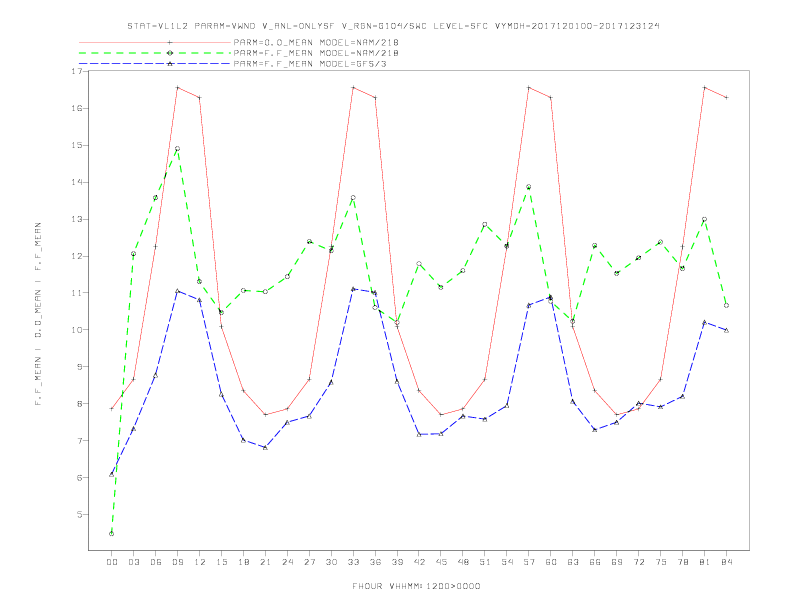Click x-axis tick label 42
This screenshot has height=612, width=792.
(x=419, y=562)
